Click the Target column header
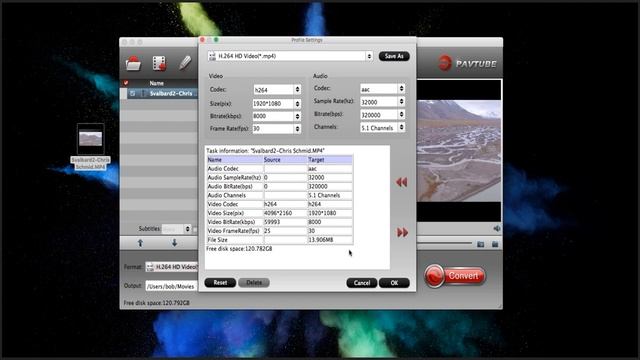The image size is (640, 360). pos(330,160)
